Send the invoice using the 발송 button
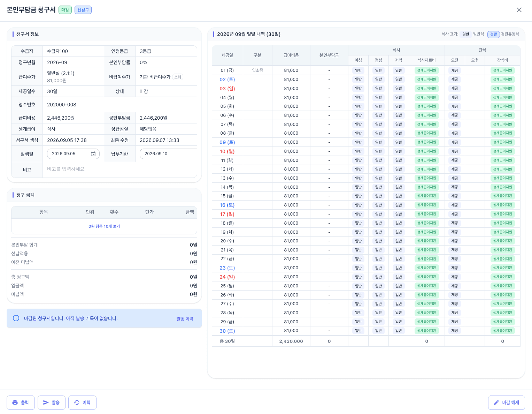This screenshot has width=532, height=414. pyautogui.click(x=51, y=402)
